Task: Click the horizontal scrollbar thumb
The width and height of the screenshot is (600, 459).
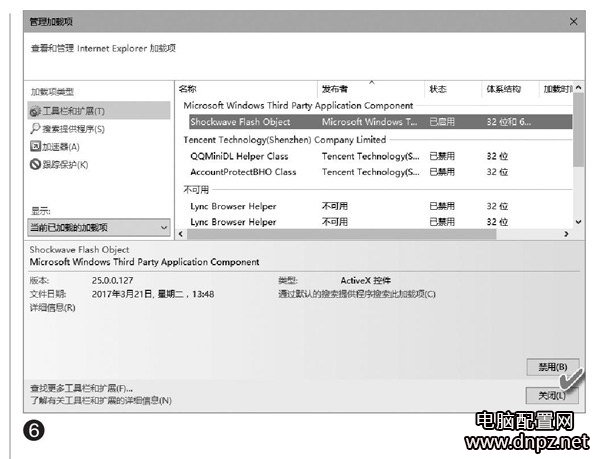Action: tap(342, 234)
